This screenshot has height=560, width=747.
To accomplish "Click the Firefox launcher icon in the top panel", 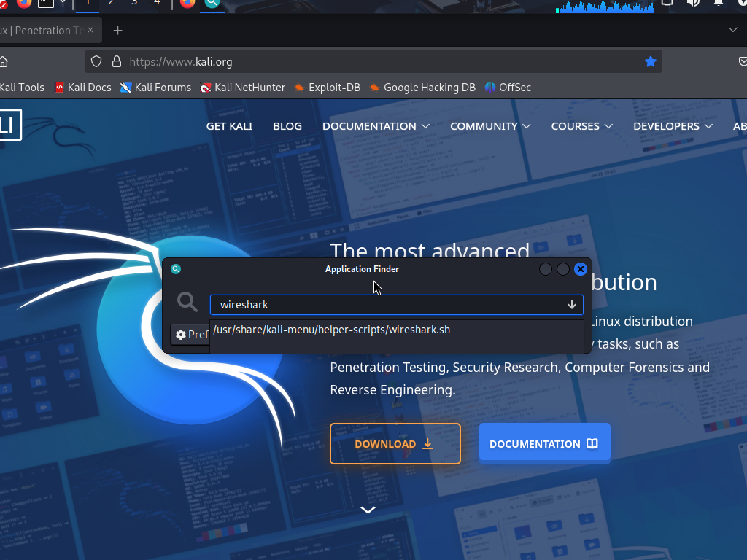I will [23, 4].
